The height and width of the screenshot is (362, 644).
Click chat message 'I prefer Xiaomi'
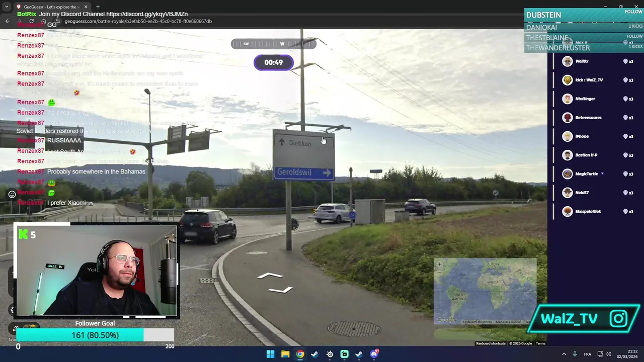click(x=66, y=203)
